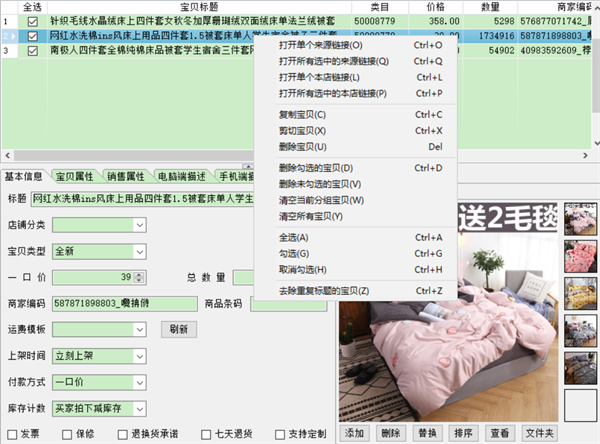600x444 pixels.
Task: Choose 清空所有宝贝 menu entry
Action: click(355, 216)
